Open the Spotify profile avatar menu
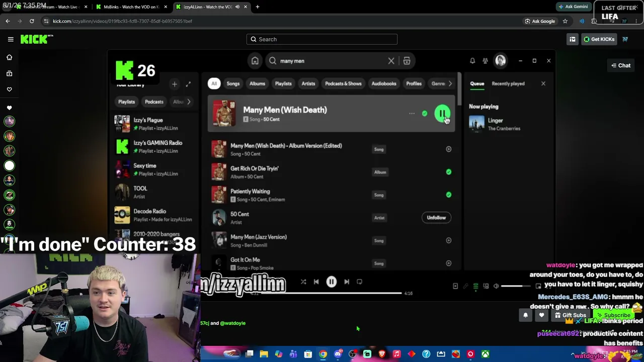Image resolution: width=644 pixels, height=362 pixels. tap(500, 61)
